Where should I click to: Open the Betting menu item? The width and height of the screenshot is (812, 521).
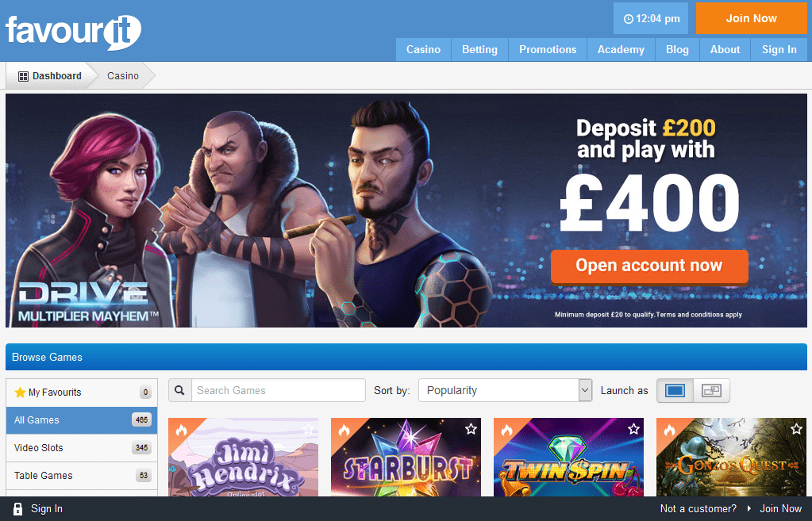click(479, 50)
